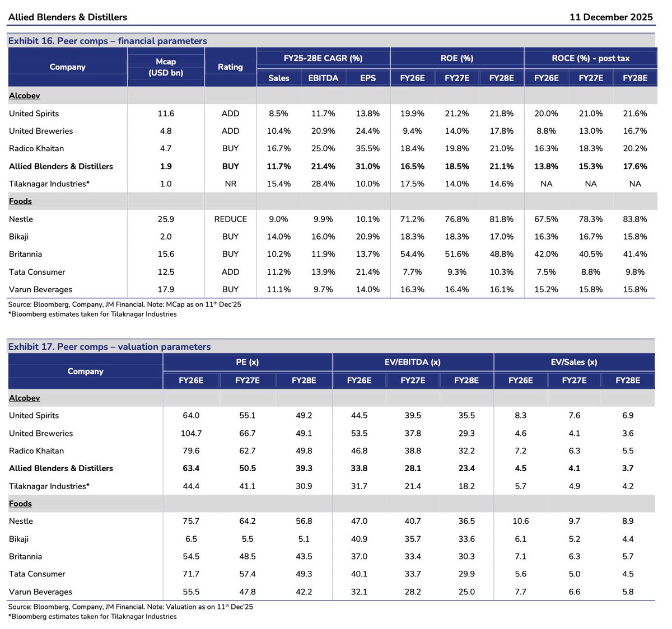Click Varun Beverages EBITDA CAGR 9.7%
Image resolution: width=672 pixels, height=629 pixels.
[323, 289]
